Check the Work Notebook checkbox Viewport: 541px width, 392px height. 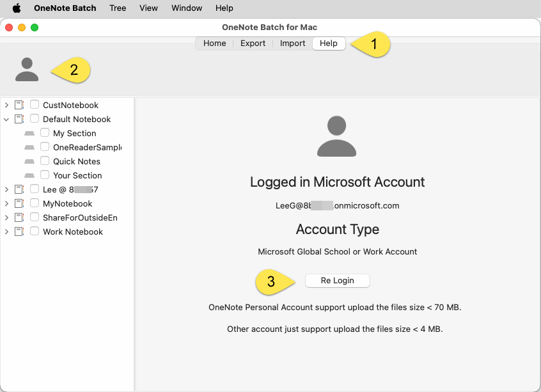coord(34,231)
